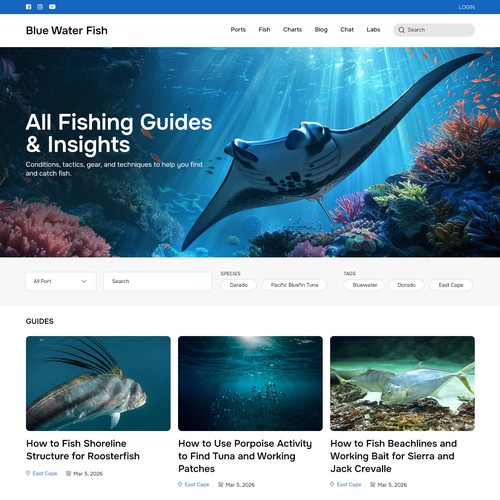Image resolution: width=500 pixels, height=500 pixels.
Task: Open the Ports menu item
Action: tap(238, 30)
